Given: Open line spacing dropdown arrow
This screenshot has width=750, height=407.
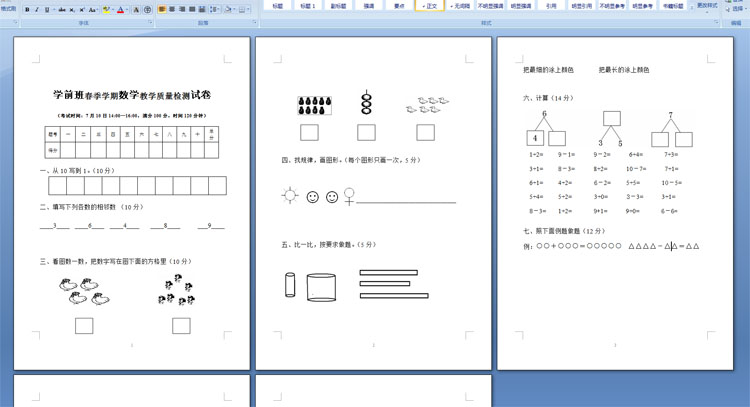Looking at the screenshot, I should point(219,10).
